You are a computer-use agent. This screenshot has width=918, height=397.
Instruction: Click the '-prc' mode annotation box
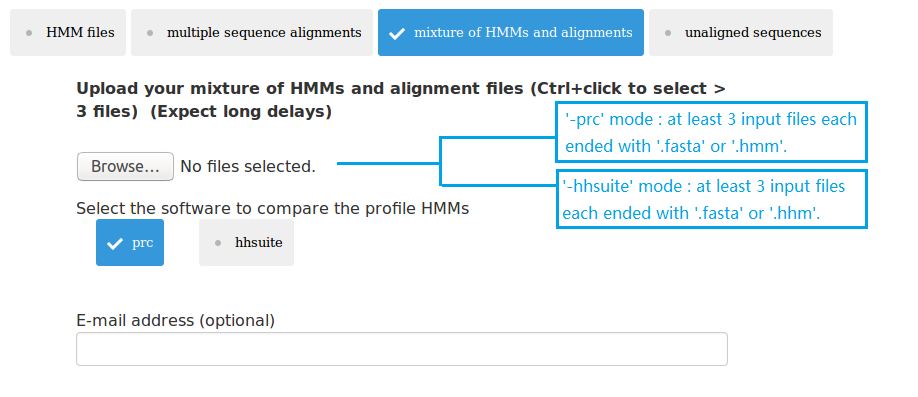tap(711, 132)
